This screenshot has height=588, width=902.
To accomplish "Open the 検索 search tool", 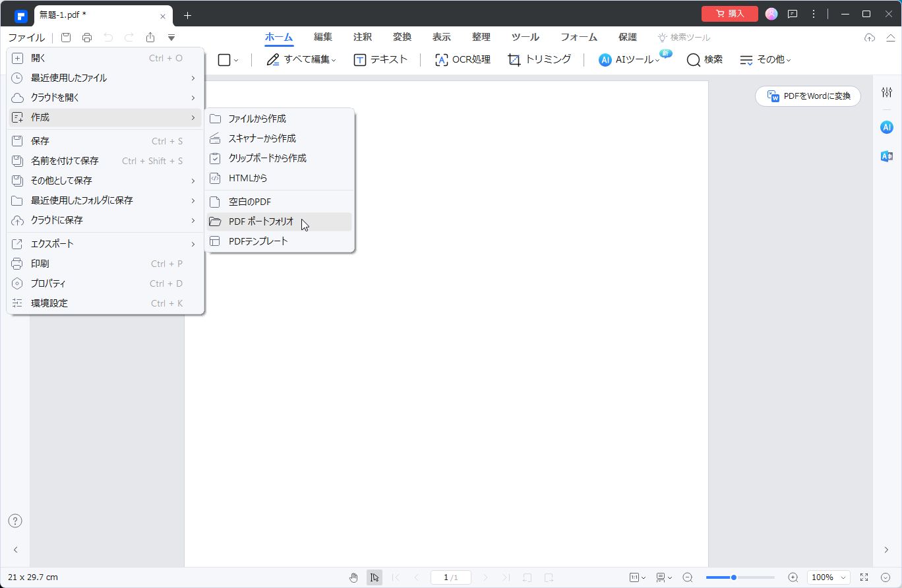I will click(x=705, y=59).
